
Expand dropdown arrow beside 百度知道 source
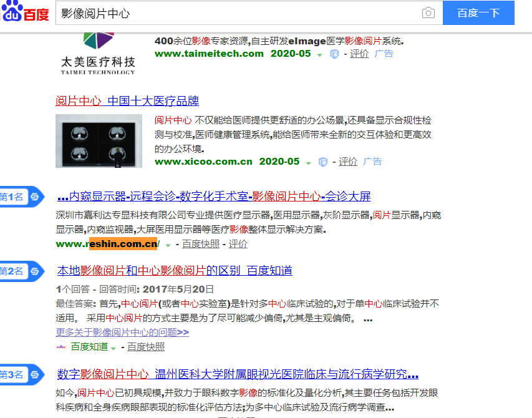114,348
